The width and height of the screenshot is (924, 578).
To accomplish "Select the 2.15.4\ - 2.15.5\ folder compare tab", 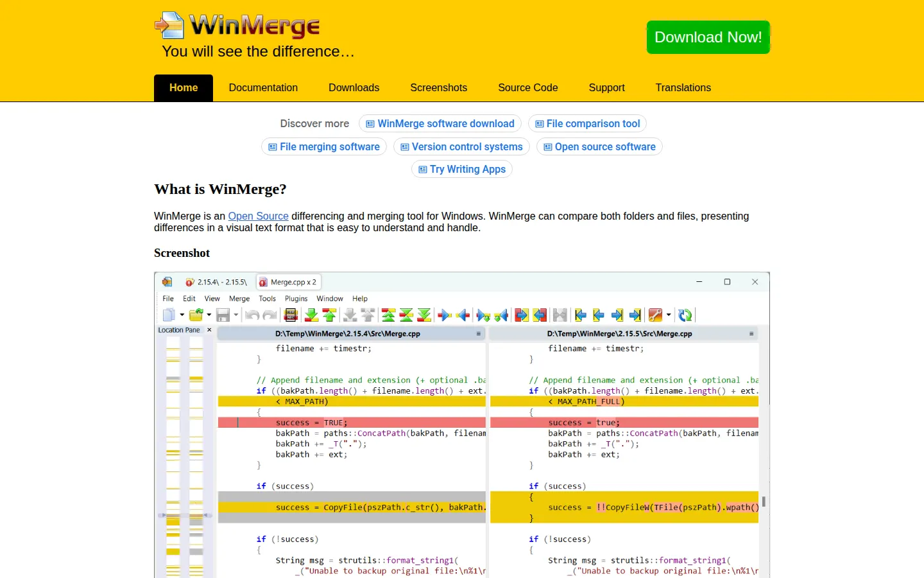I will pos(217,282).
